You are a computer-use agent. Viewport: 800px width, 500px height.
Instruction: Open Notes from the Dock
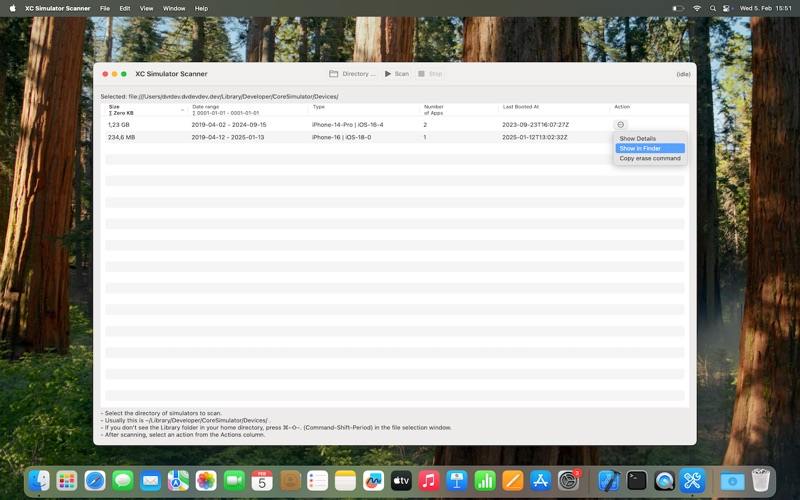[x=345, y=481]
